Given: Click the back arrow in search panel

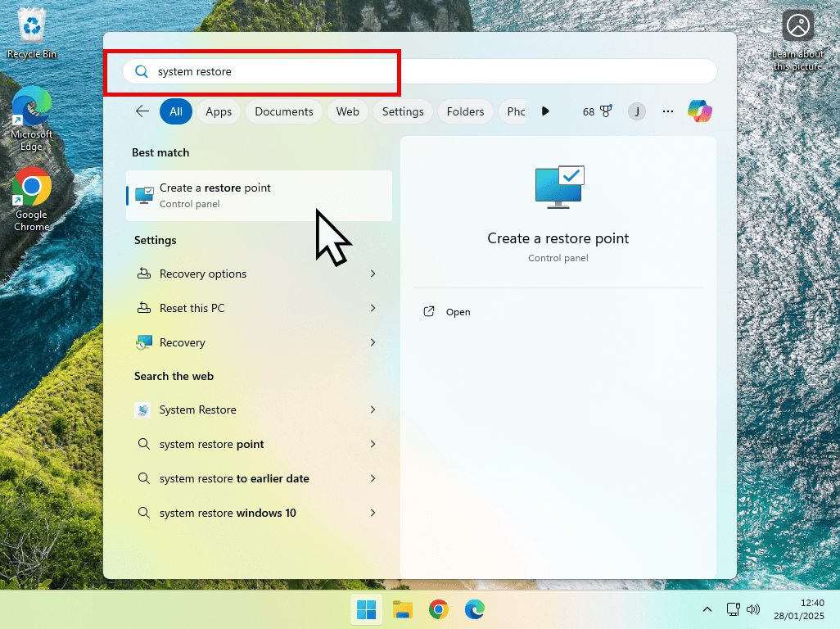Looking at the screenshot, I should (142, 111).
